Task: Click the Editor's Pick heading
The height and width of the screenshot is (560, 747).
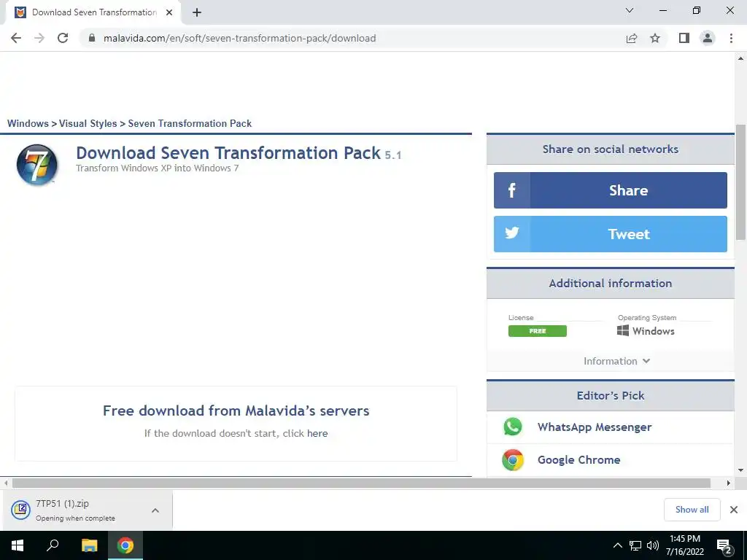Action: click(611, 396)
